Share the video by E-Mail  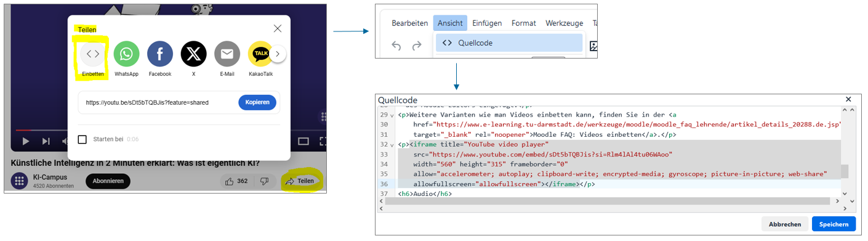point(227,54)
